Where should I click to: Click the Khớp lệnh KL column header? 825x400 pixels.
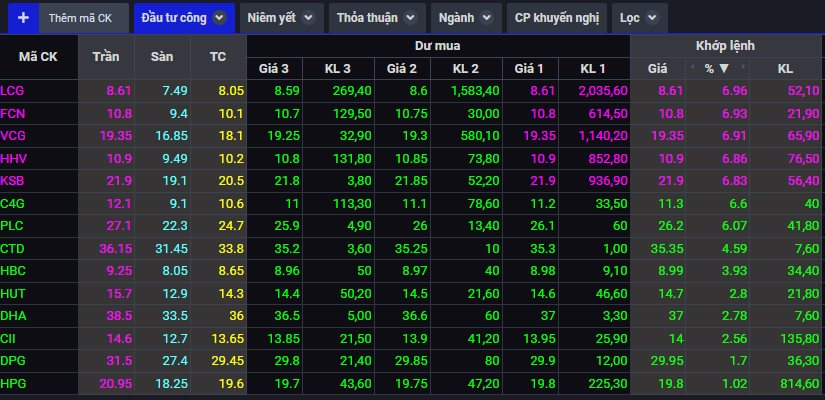[784, 68]
